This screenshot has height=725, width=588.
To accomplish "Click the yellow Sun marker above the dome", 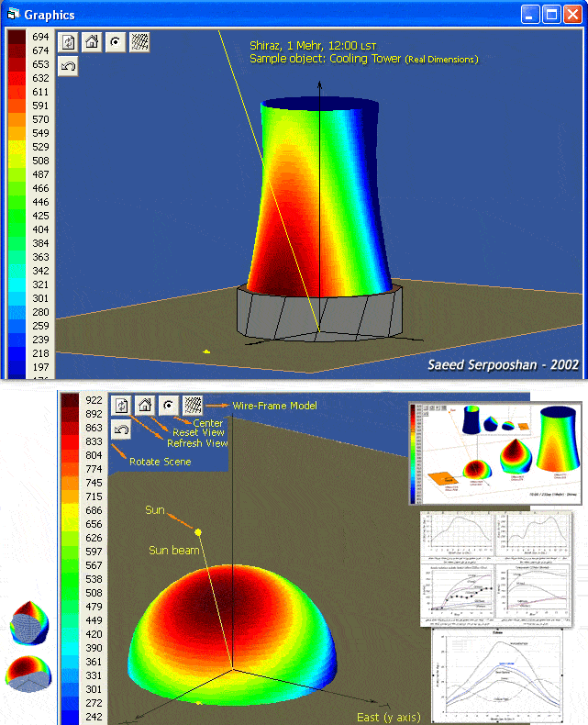I will [x=198, y=532].
